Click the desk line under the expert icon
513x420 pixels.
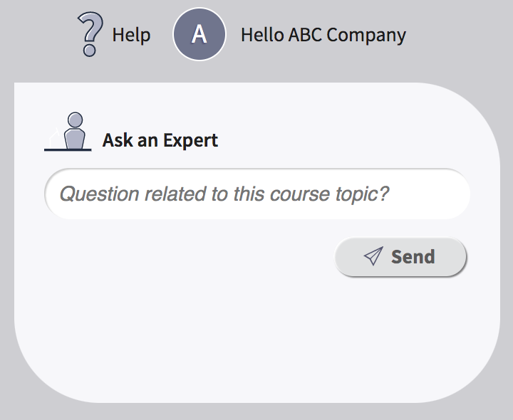tap(68, 150)
